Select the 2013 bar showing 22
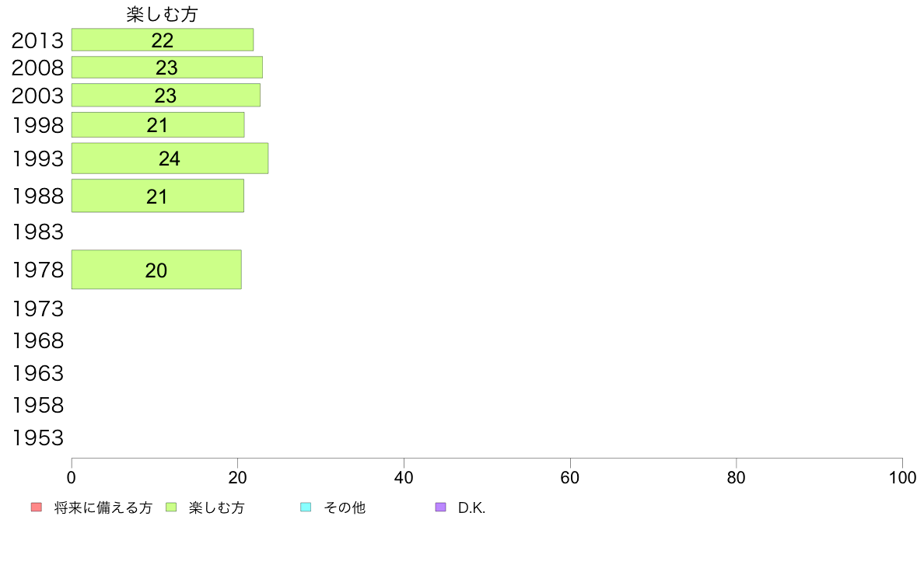924x572 pixels. click(x=163, y=40)
